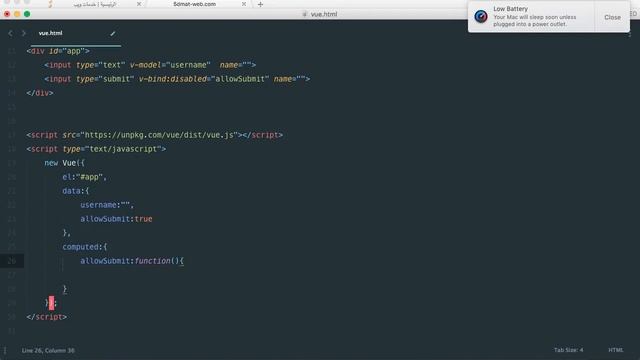Viewport: 640px width, 360px height.
Task: Click the new Vue({ line
Action: pos(64,163)
